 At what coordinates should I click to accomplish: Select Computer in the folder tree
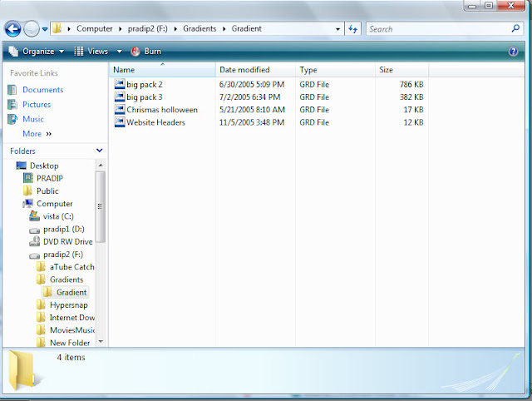coord(55,203)
